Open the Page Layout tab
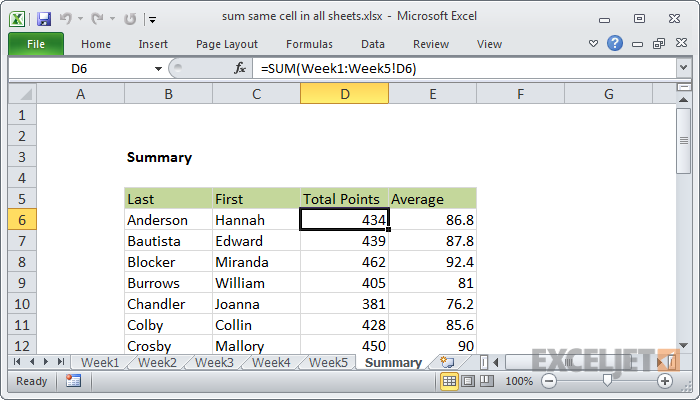The width and height of the screenshot is (700, 400). coord(227,44)
